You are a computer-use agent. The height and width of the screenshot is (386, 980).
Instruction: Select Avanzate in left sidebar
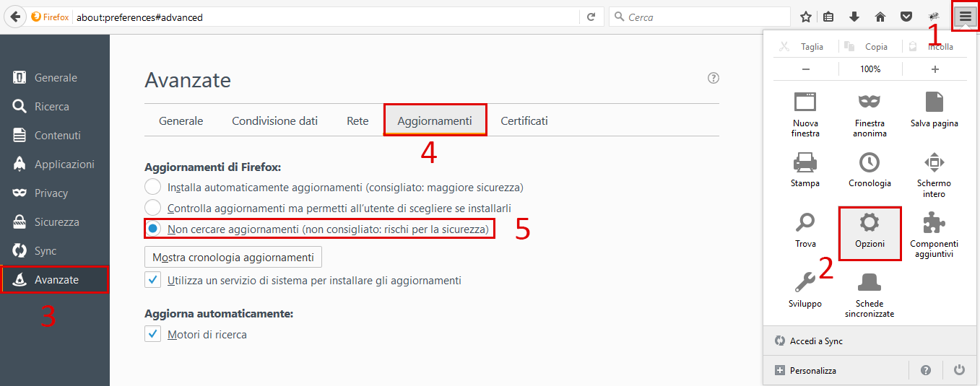(x=55, y=280)
